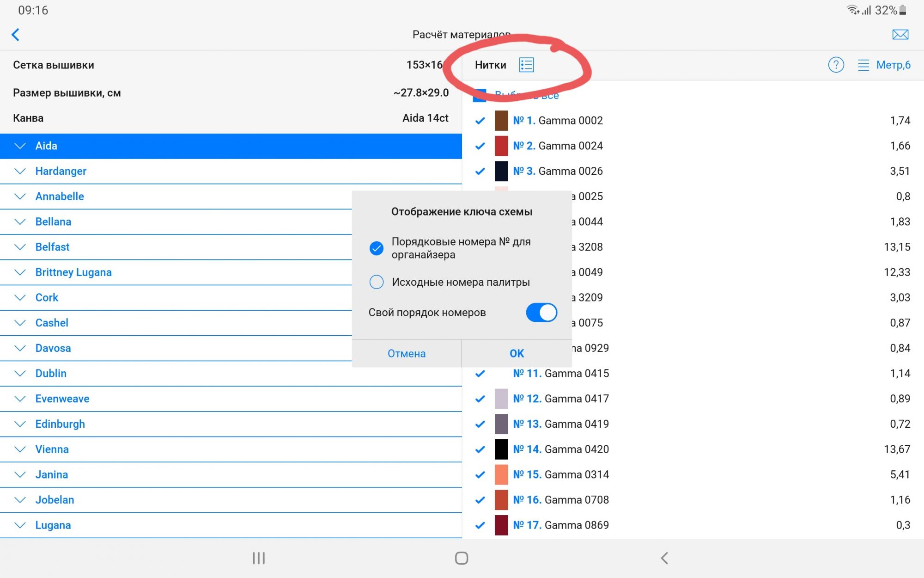Select Порядковые номера № для органайзера option

(377, 248)
